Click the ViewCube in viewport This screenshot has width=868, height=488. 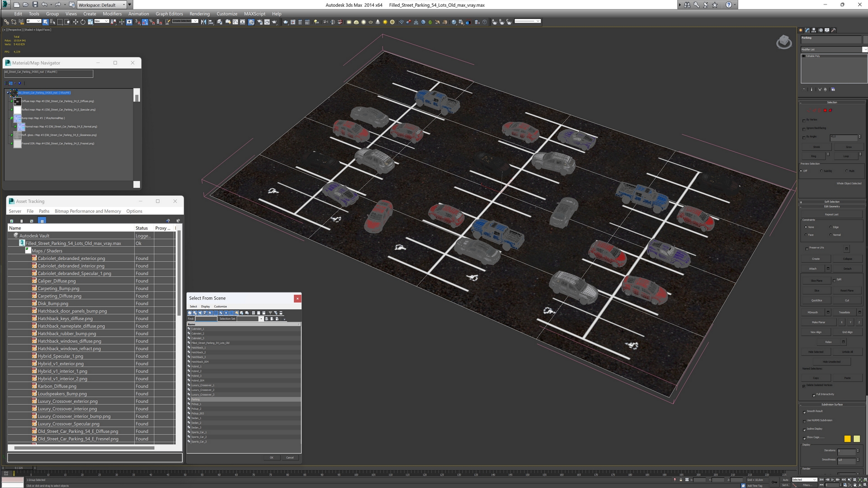click(784, 42)
